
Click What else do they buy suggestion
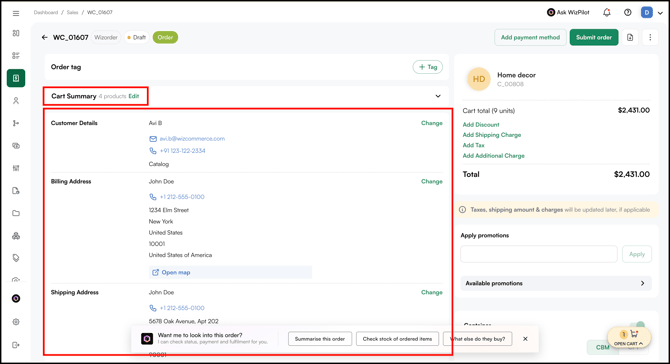tap(477, 339)
